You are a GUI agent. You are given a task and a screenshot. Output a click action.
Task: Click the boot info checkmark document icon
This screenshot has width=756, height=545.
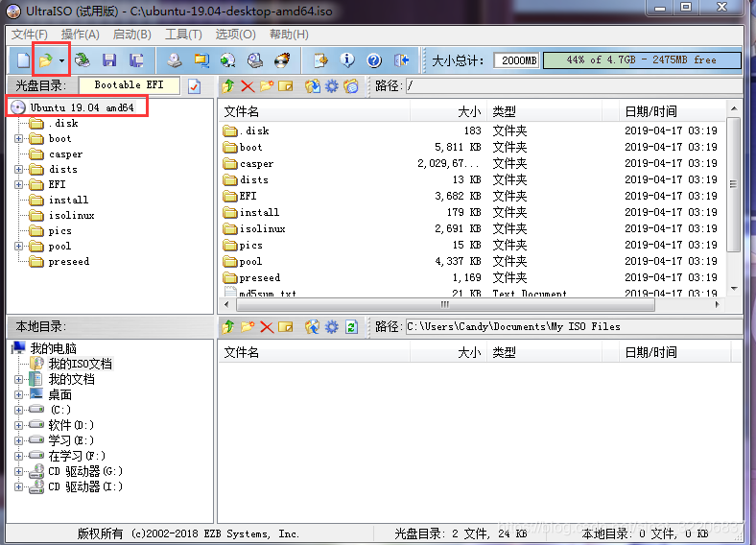click(195, 86)
